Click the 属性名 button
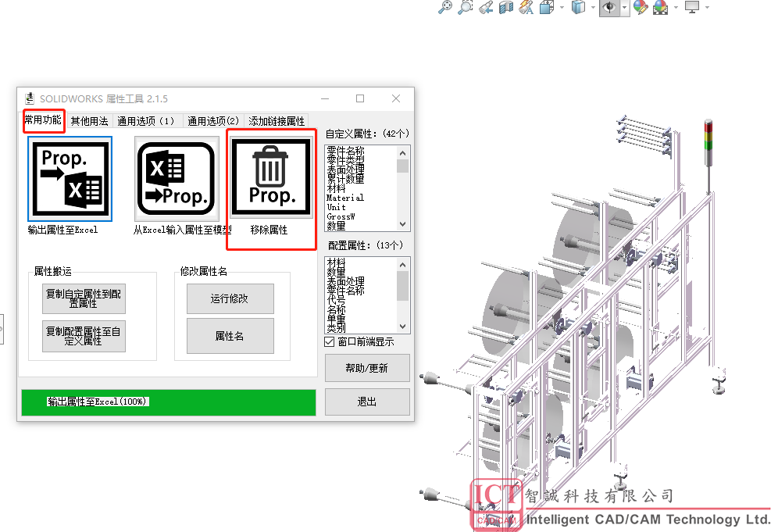The width and height of the screenshot is (778, 532). tap(230, 336)
